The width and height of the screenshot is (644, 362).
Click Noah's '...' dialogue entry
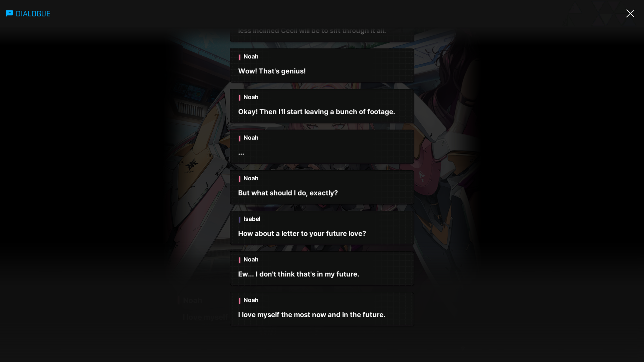click(322, 146)
